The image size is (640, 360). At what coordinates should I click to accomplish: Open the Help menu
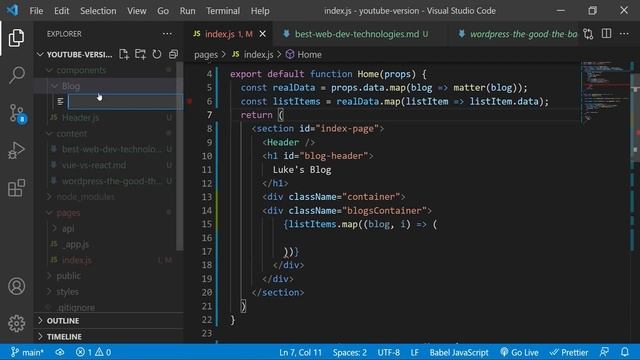260,11
